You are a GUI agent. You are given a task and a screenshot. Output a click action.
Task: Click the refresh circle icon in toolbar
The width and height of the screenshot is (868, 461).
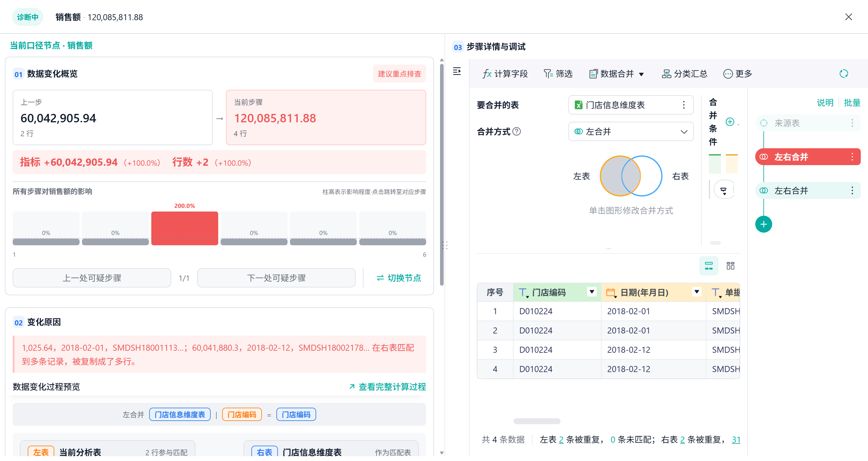point(843,74)
